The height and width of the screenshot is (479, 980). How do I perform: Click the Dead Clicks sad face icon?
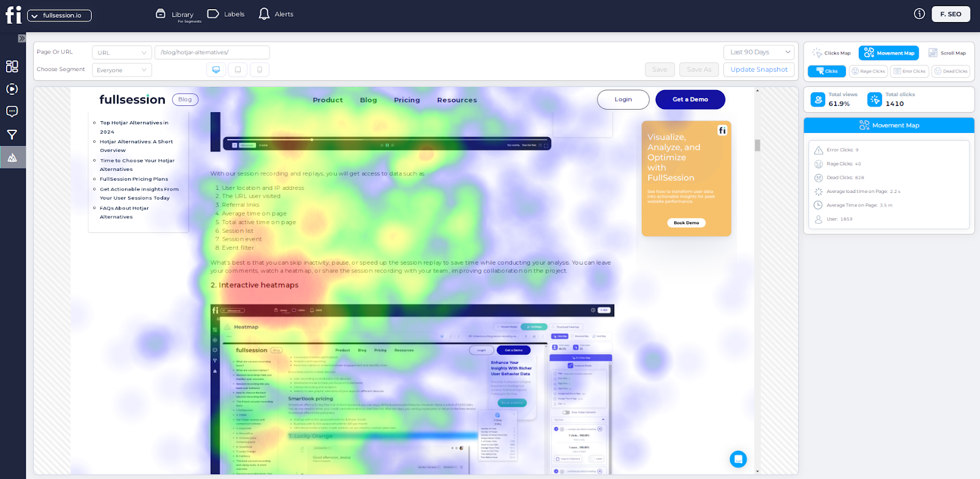coord(818,178)
